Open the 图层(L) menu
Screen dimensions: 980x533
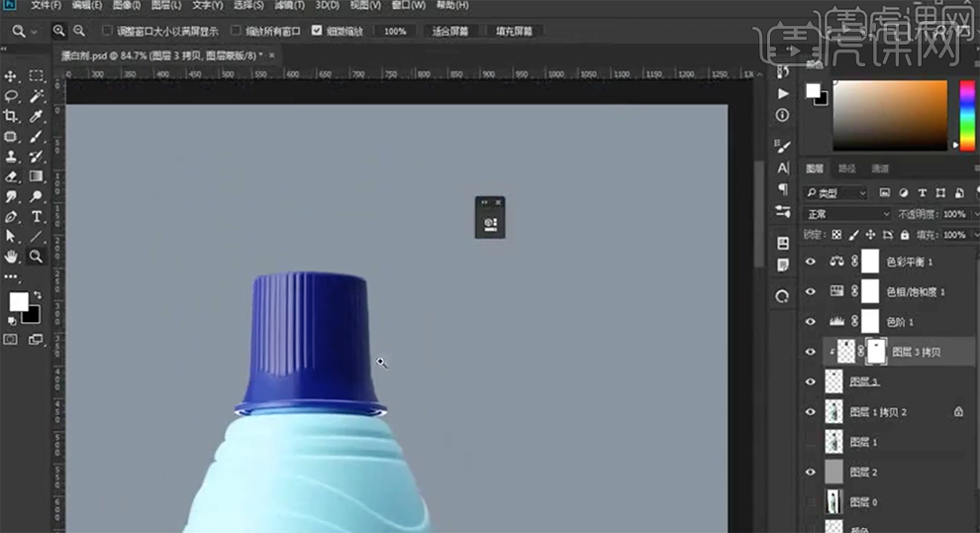[165, 6]
